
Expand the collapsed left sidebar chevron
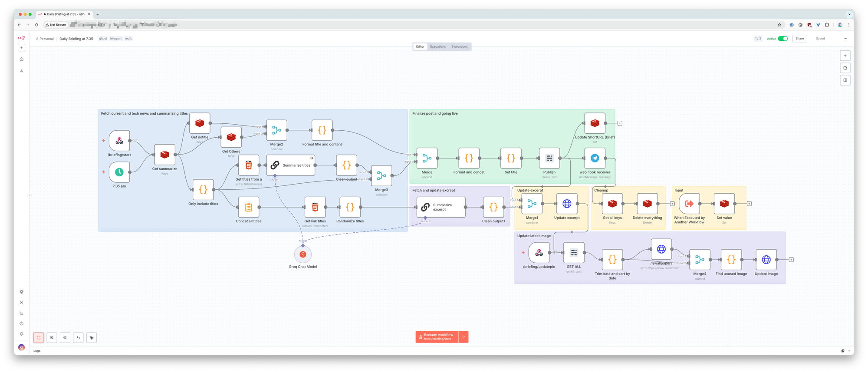pyautogui.click(x=30, y=195)
